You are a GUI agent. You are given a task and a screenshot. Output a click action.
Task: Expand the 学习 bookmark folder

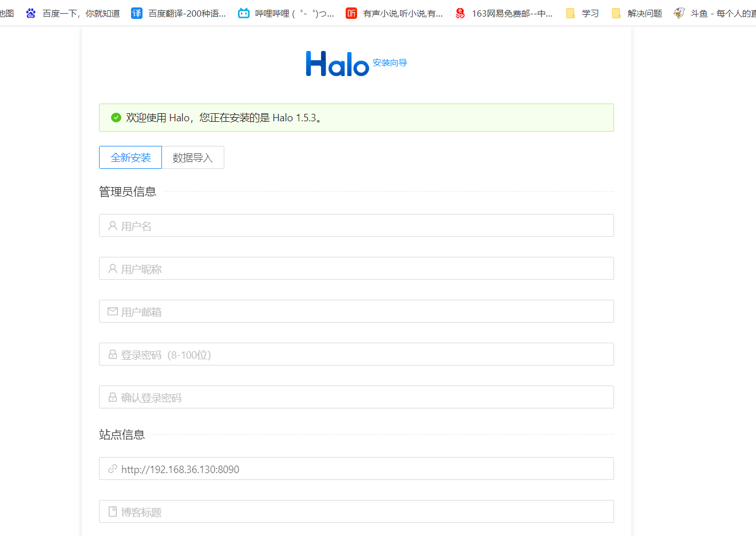[582, 13]
